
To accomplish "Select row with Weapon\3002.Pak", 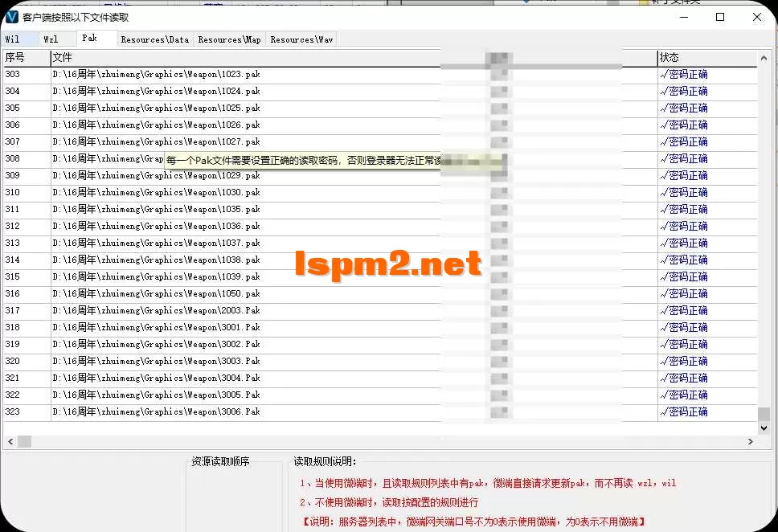I will pos(381,345).
